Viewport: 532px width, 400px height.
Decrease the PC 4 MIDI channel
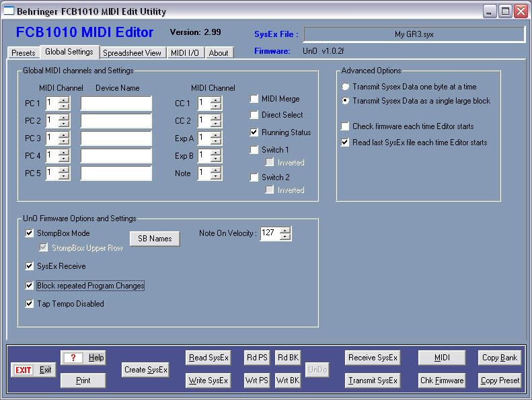(x=63, y=159)
